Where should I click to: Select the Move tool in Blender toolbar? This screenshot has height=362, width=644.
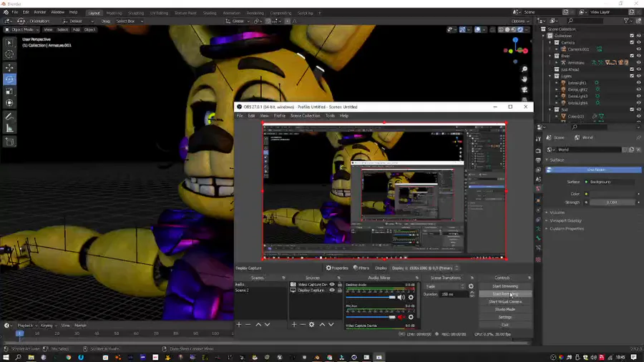pyautogui.click(x=9, y=67)
